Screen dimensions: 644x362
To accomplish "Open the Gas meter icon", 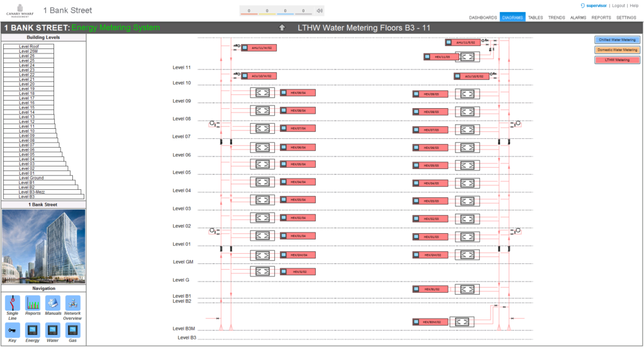I will pos(73,330).
